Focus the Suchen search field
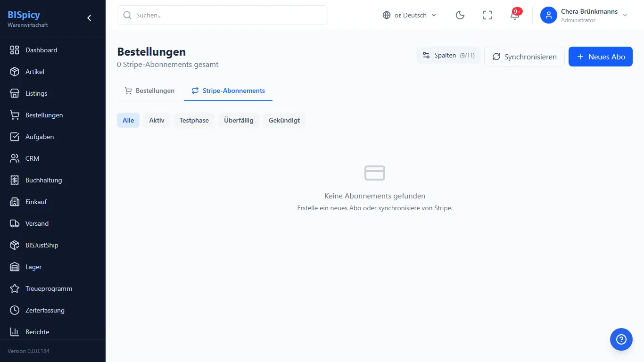644x362 pixels. click(223, 15)
